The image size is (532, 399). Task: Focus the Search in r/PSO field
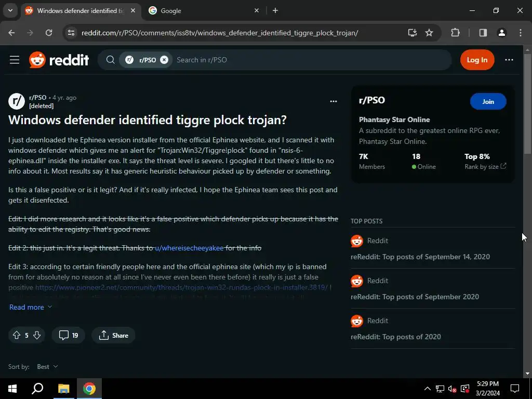[312, 60]
